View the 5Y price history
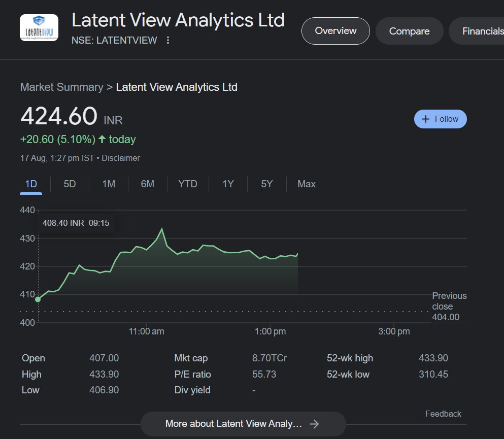The height and width of the screenshot is (439, 504). point(266,184)
